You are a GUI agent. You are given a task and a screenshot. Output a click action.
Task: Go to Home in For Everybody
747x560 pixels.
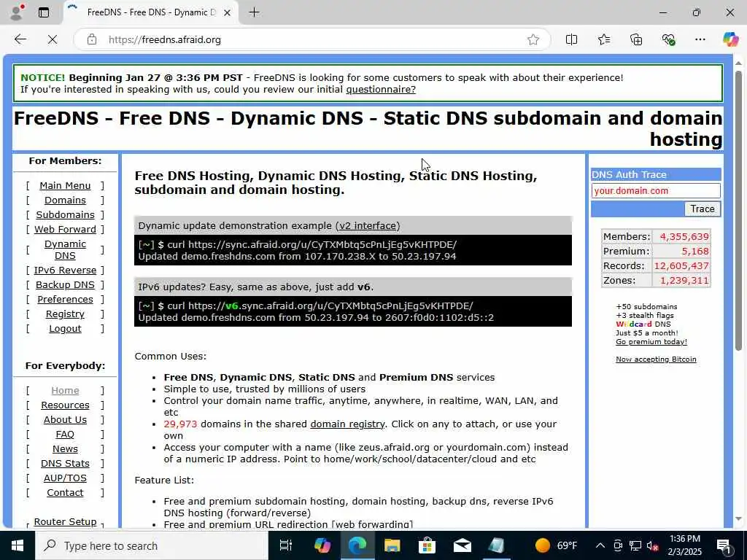[x=65, y=391]
